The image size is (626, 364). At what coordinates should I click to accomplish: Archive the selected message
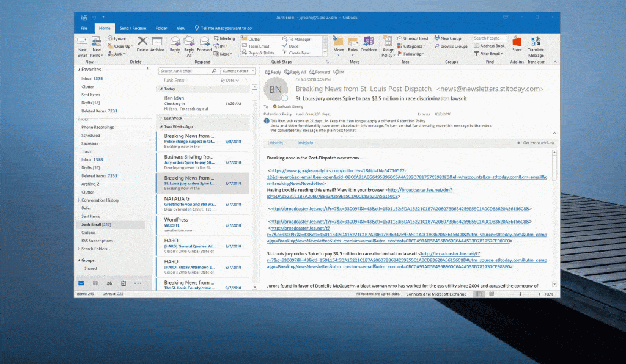pos(157,44)
